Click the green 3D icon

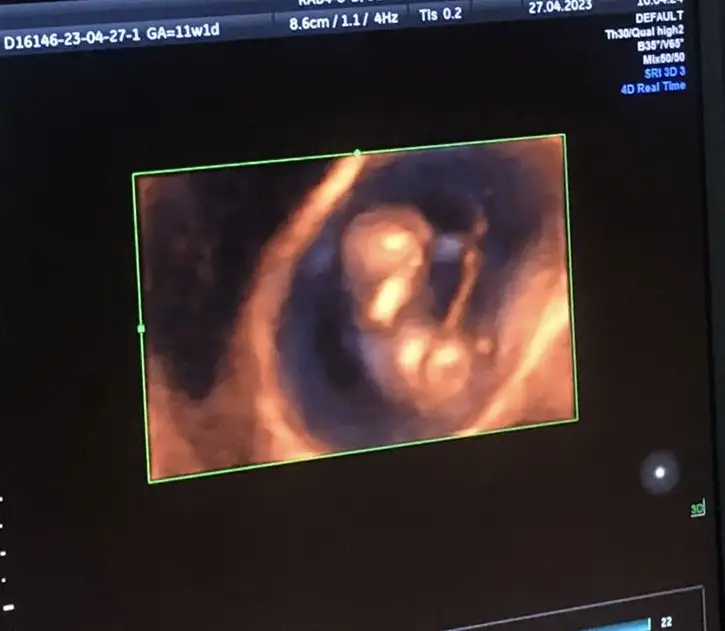tap(696, 510)
